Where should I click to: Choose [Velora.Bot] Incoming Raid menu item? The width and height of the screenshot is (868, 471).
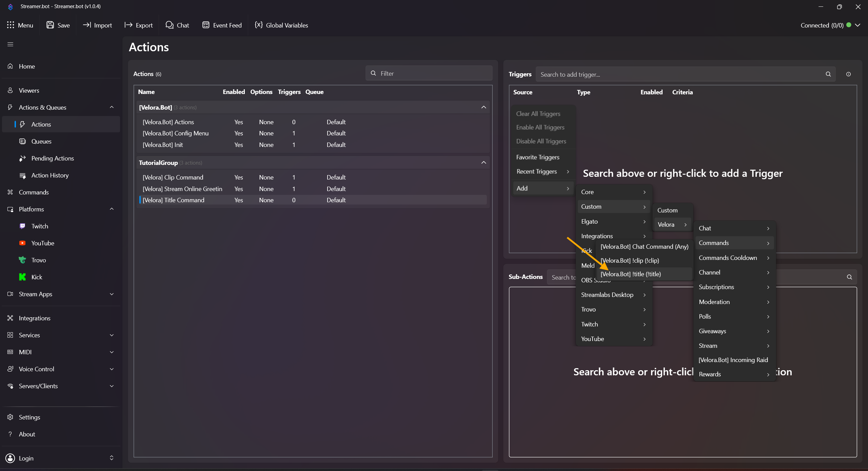coord(733,360)
